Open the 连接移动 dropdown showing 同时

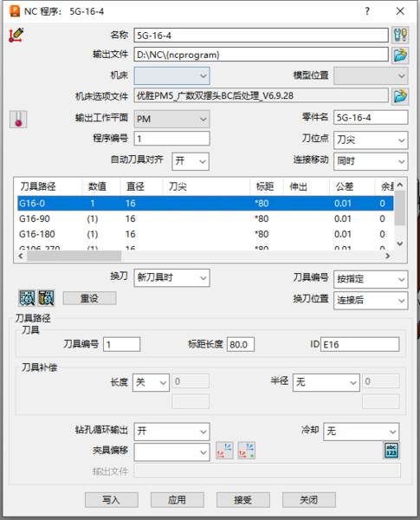click(371, 161)
